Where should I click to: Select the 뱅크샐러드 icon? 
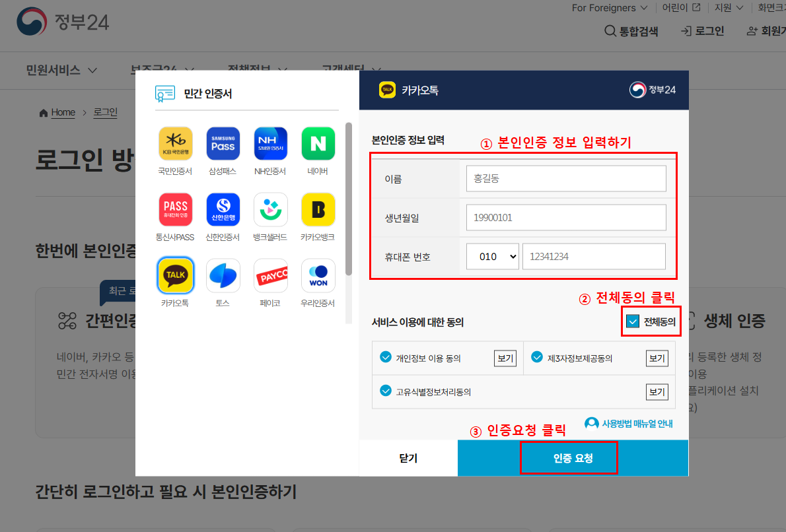(x=270, y=210)
